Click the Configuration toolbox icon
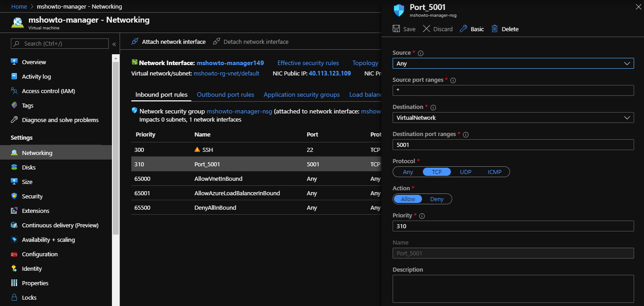The width and height of the screenshot is (644, 306). coord(14,254)
